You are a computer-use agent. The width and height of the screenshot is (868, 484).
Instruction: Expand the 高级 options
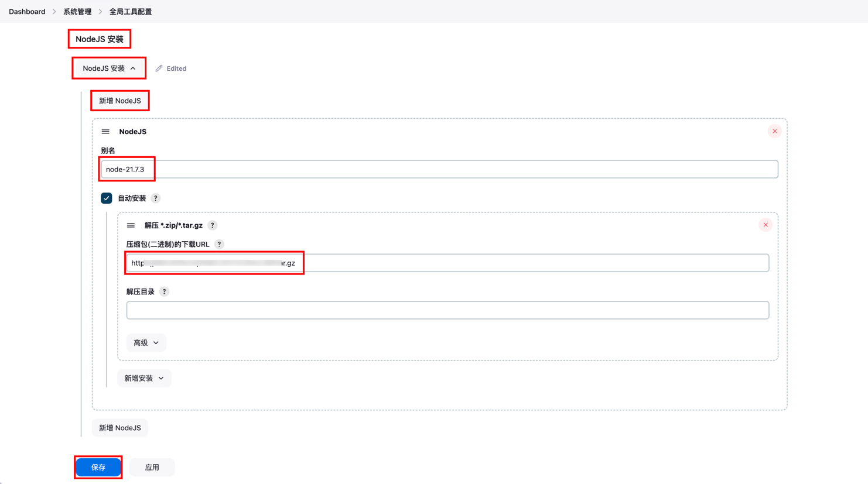[x=146, y=343]
